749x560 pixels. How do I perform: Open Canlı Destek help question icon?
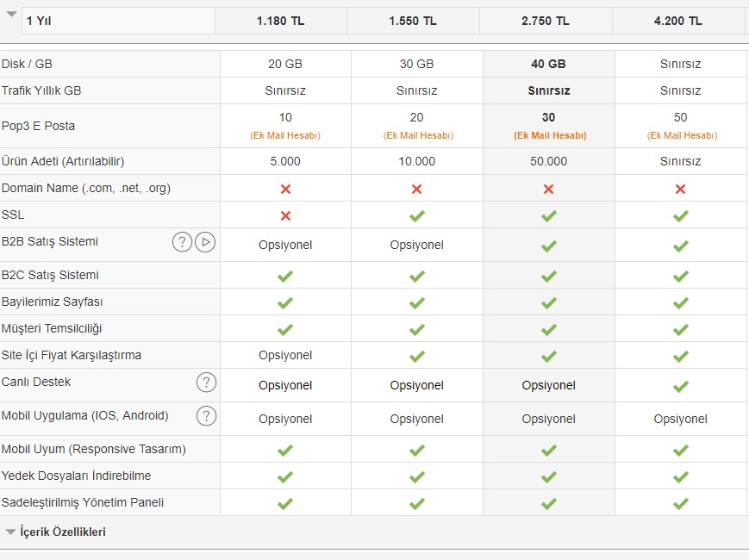[206, 383]
